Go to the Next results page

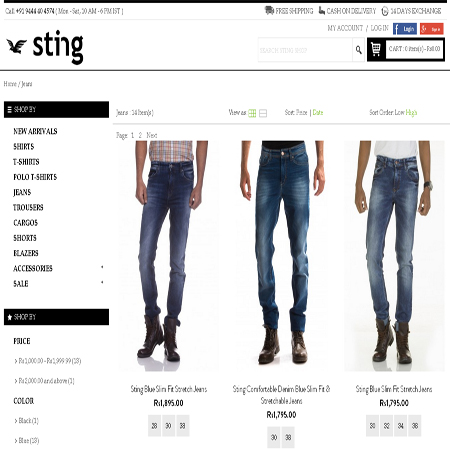[152, 135]
